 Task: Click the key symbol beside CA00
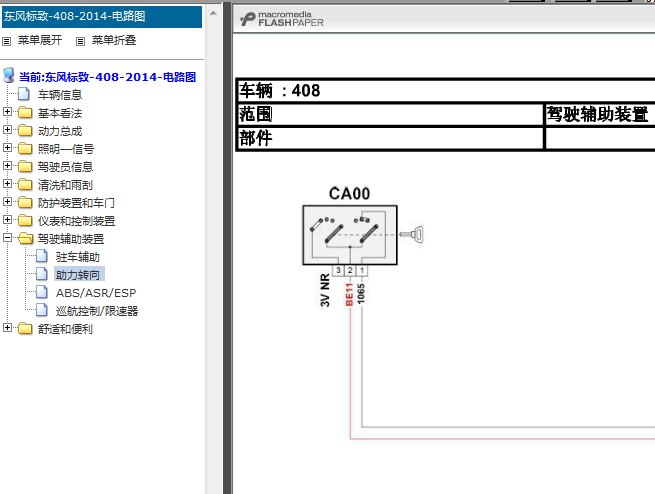(x=411, y=234)
